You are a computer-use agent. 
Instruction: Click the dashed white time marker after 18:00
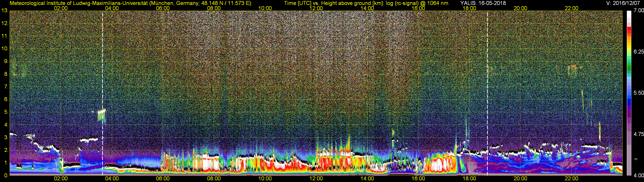tap(488, 93)
